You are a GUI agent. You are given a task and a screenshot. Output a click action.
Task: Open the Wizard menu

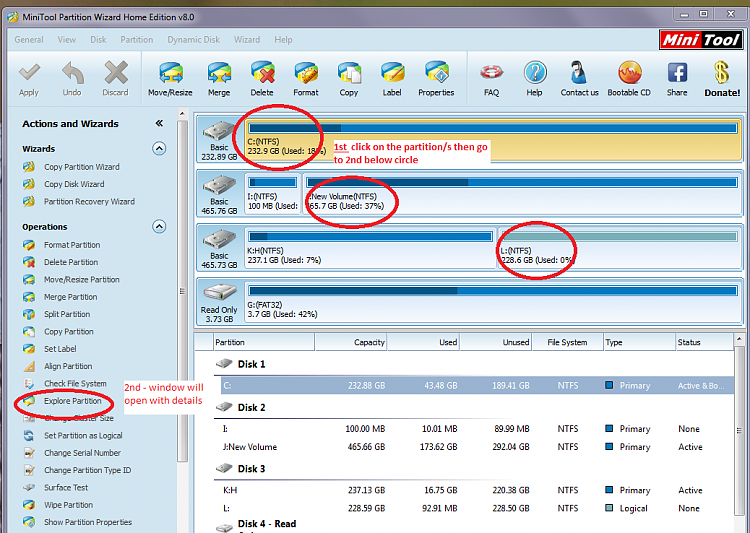tap(247, 40)
